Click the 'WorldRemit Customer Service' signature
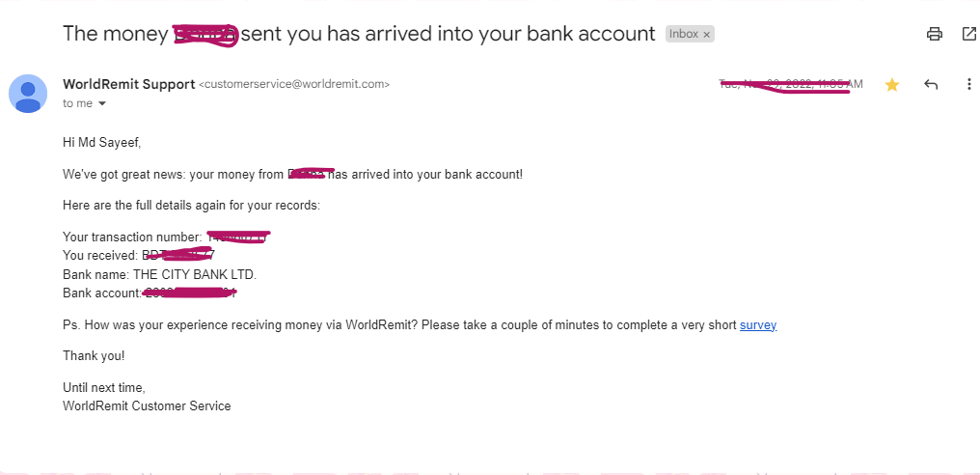980x475 pixels. click(147, 406)
